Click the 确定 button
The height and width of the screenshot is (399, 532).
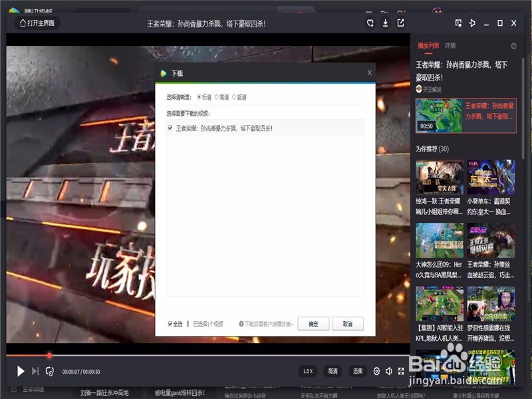[313, 324]
